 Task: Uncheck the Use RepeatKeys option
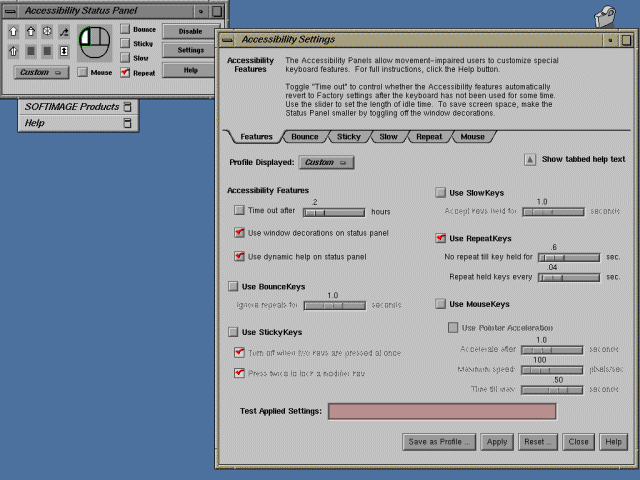tap(441, 238)
